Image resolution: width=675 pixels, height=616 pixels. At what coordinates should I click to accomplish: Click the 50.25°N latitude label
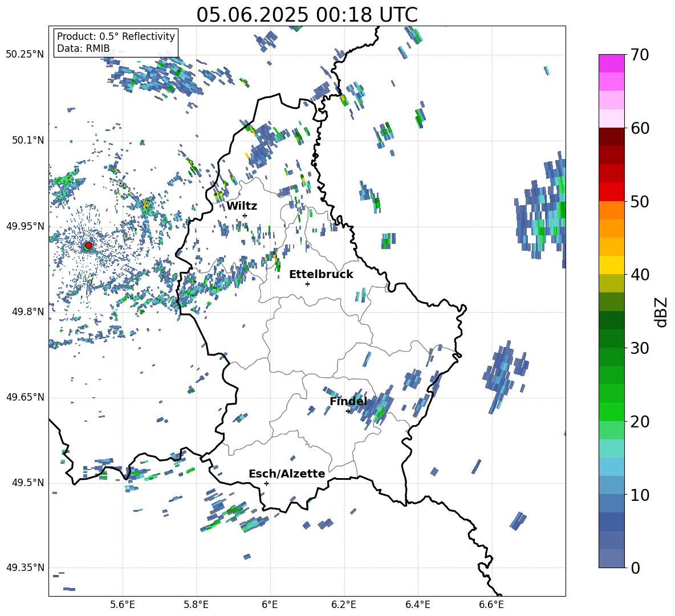(x=25, y=55)
